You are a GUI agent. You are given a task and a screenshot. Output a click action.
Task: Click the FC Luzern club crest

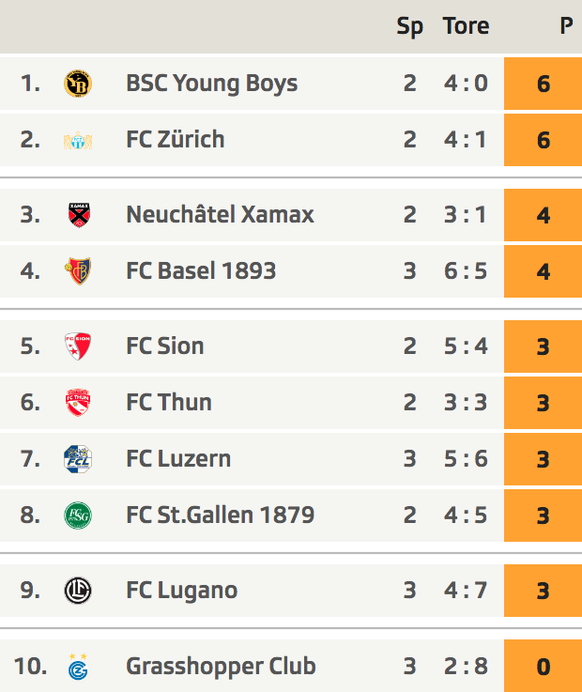(x=78, y=459)
